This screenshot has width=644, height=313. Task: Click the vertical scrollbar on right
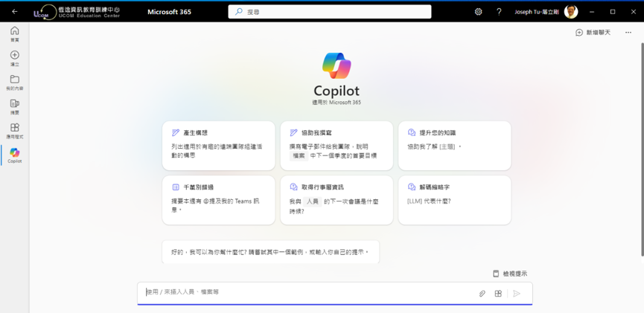pyautogui.click(x=642, y=149)
